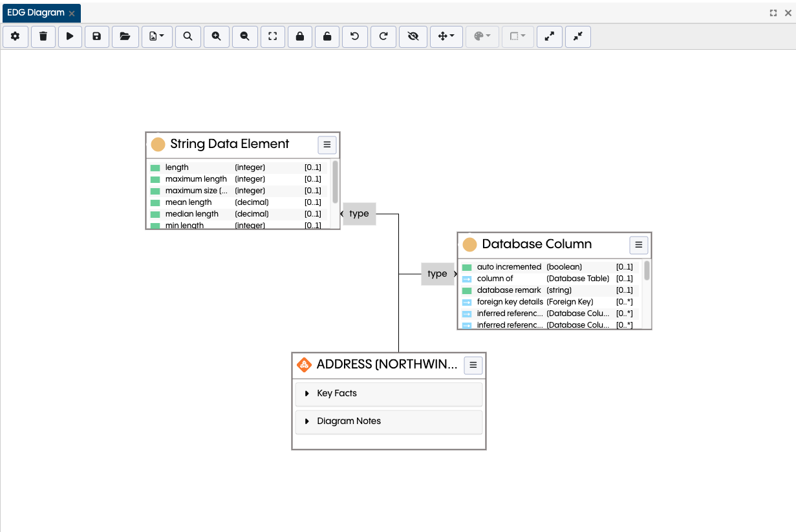Click the zoom in magnifier
This screenshot has width=796, height=532.
217,37
